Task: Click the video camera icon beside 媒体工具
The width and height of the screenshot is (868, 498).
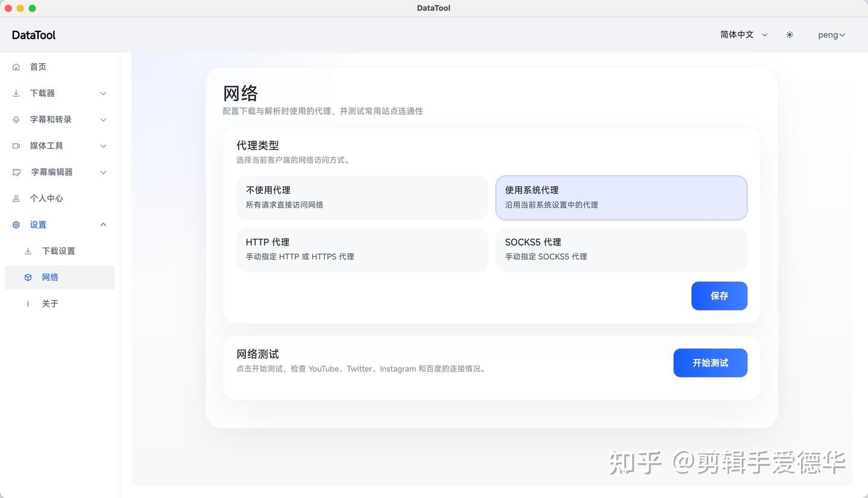Action: pos(16,146)
